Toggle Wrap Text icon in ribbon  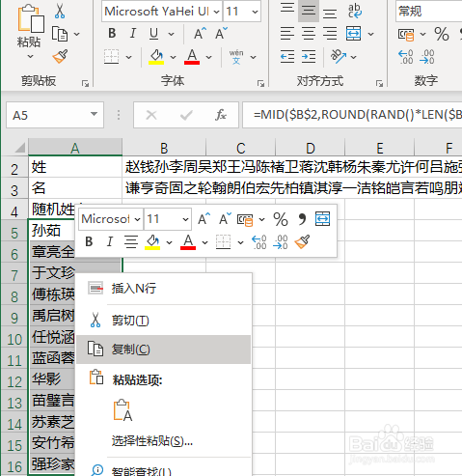[355, 11]
